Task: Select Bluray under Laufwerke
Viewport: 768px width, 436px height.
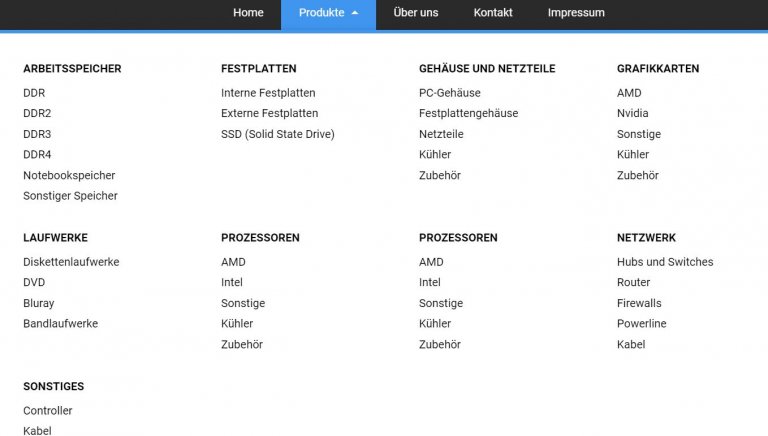Action: [39, 303]
